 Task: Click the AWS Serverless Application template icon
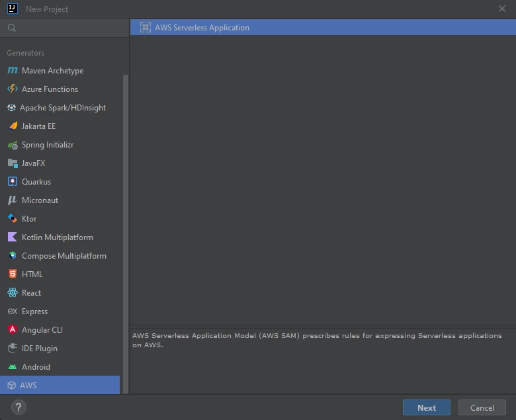pos(146,27)
